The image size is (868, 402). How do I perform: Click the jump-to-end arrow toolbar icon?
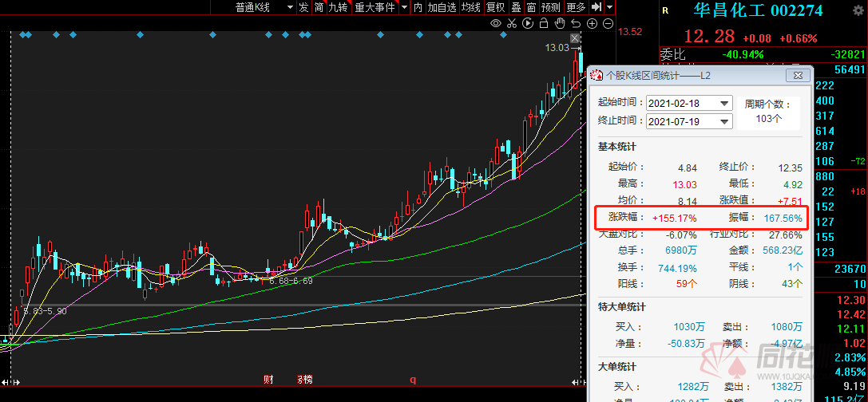[597, 6]
